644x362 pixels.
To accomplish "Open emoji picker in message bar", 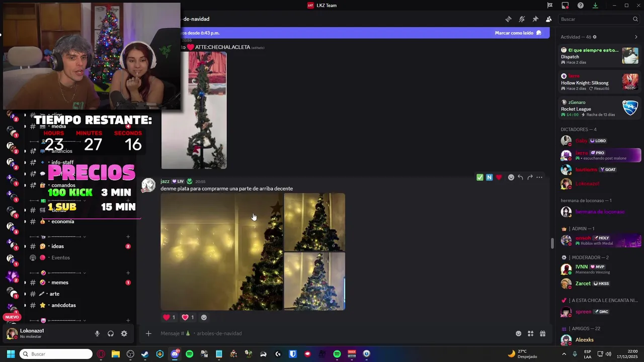I will coord(518,333).
